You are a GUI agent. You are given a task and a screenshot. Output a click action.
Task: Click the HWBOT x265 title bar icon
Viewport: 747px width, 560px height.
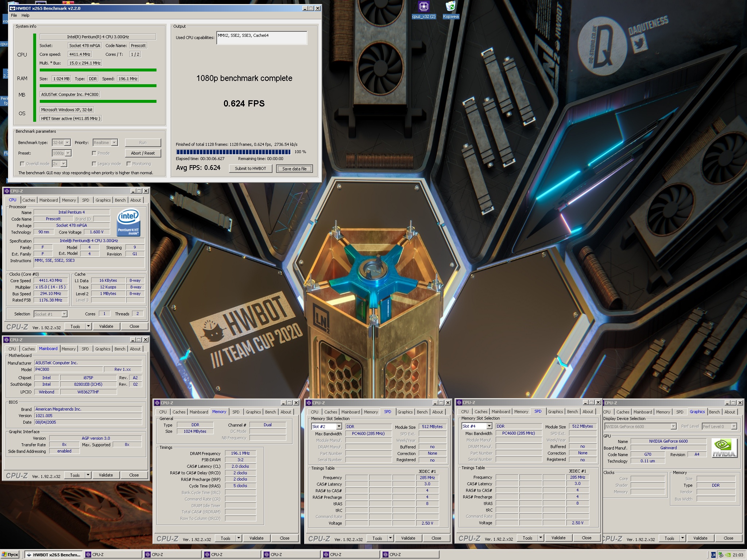[x=12, y=8]
